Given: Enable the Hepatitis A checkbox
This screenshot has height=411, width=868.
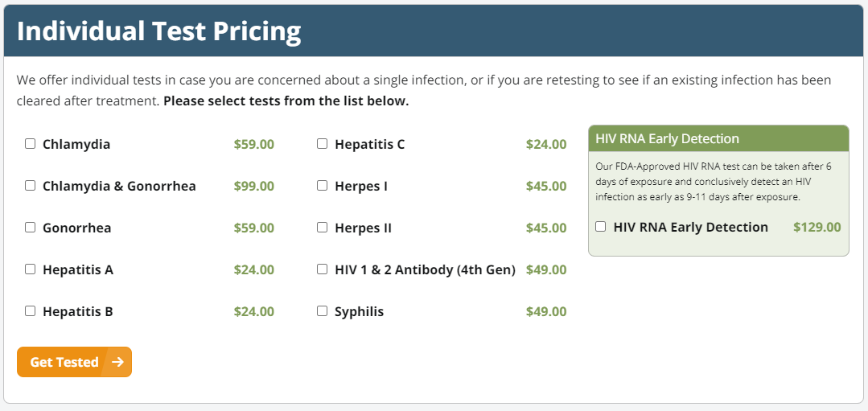Looking at the screenshot, I should coord(31,269).
